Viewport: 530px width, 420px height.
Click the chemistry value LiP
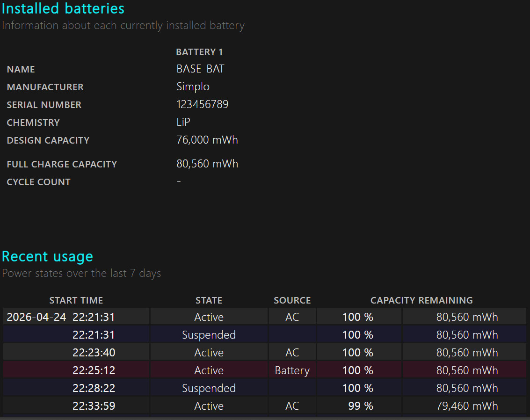click(183, 122)
